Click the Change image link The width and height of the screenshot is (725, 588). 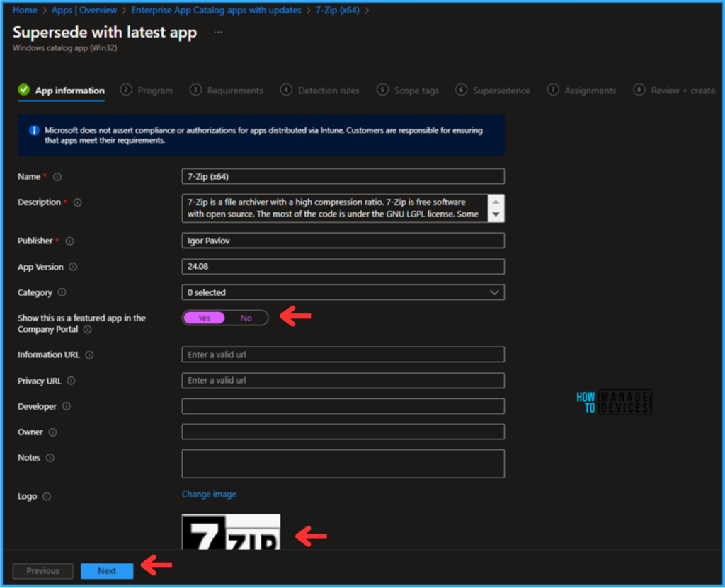pyautogui.click(x=209, y=494)
